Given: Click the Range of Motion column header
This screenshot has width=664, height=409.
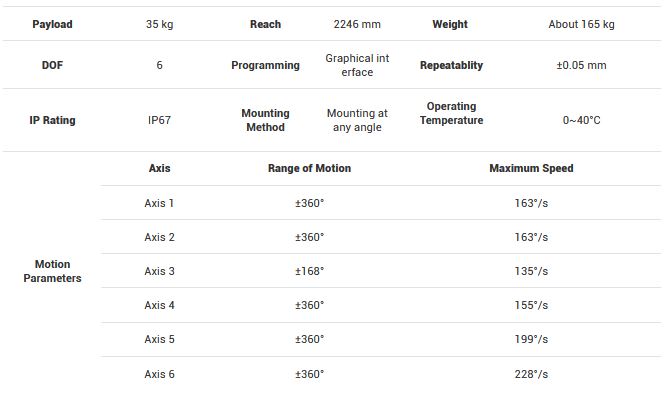Looking at the screenshot, I should click(309, 168).
